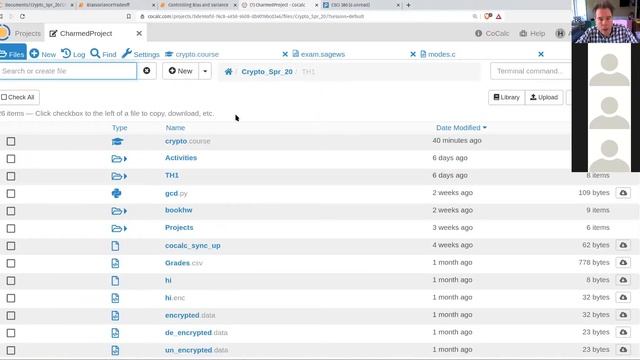Tick the Projects folder checkbox
This screenshot has width=640, height=360.
[11, 229]
